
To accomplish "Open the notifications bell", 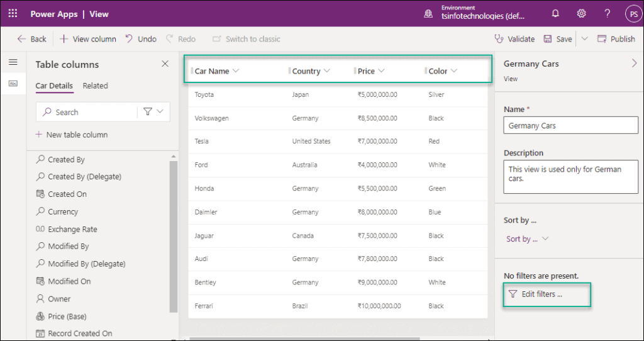I will point(555,14).
